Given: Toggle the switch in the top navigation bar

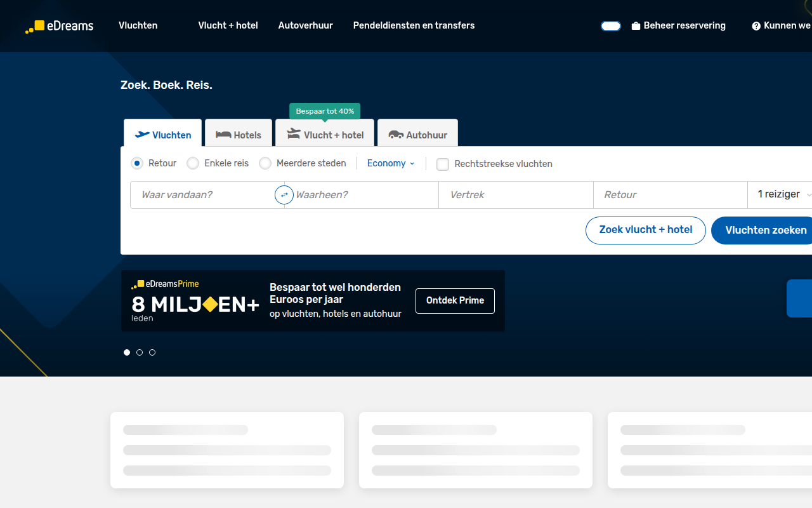Looking at the screenshot, I should click(611, 26).
